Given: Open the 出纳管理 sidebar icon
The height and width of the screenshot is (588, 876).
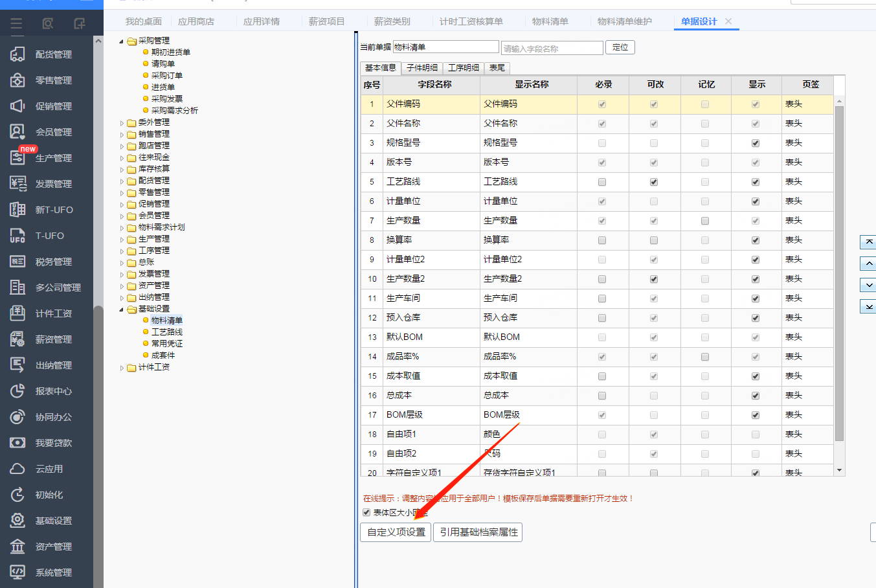Looking at the screenshot, I should coord(17,365).
